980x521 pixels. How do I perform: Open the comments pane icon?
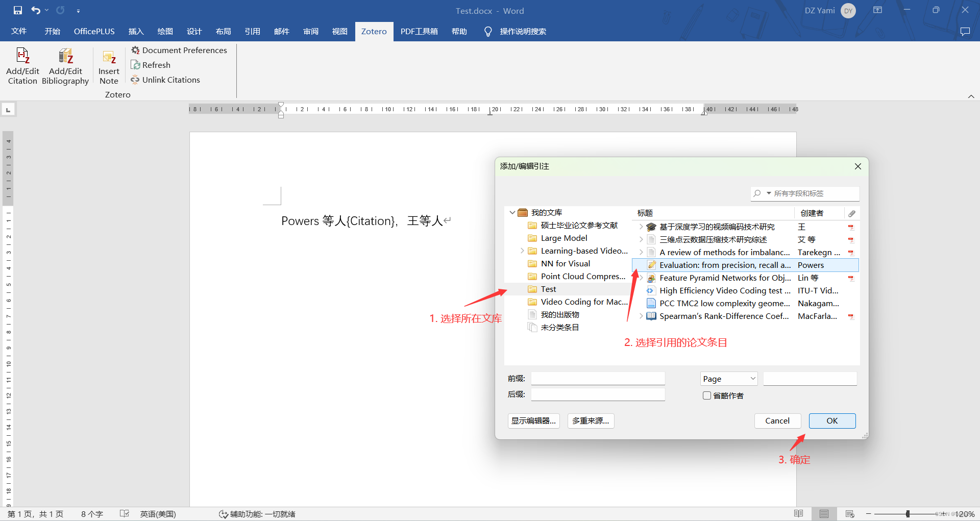click(965, 31)
